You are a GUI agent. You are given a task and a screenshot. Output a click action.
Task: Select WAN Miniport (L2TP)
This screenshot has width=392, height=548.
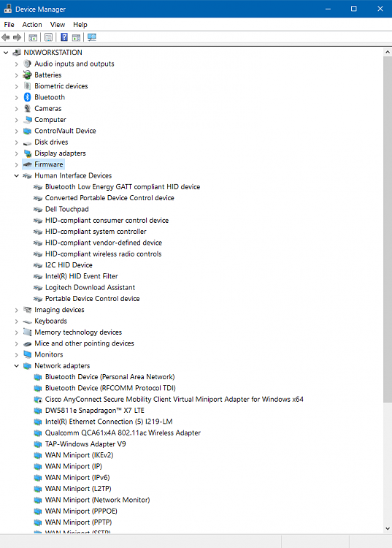click(x=78, y=489)
